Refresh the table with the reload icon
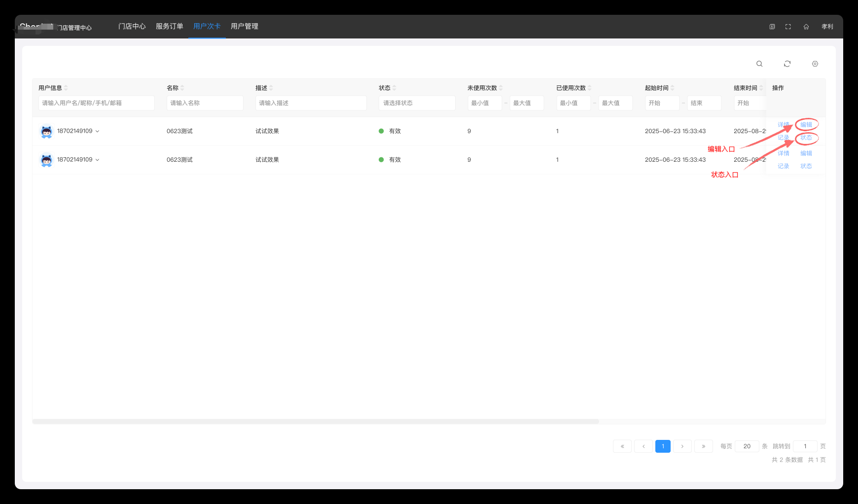This screenshot has height=504, width=858. (x=787, y=64)
